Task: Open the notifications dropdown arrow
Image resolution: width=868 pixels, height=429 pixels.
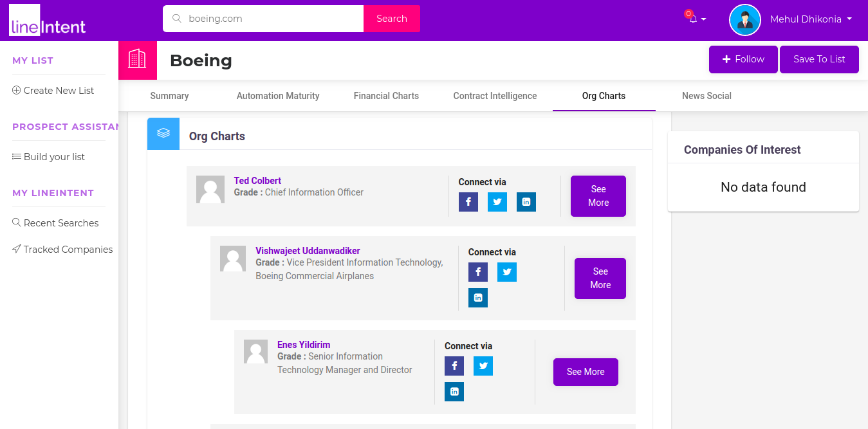Action: click(703, 19)
